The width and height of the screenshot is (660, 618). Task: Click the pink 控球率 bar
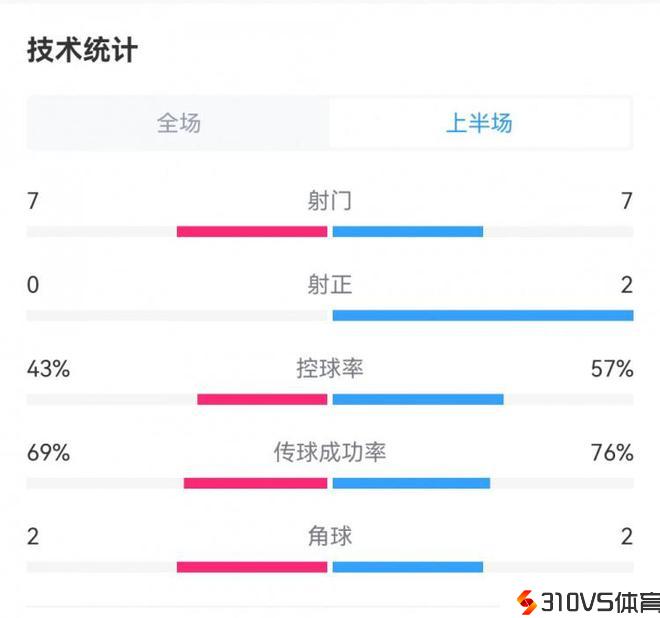tap(262, 400)
